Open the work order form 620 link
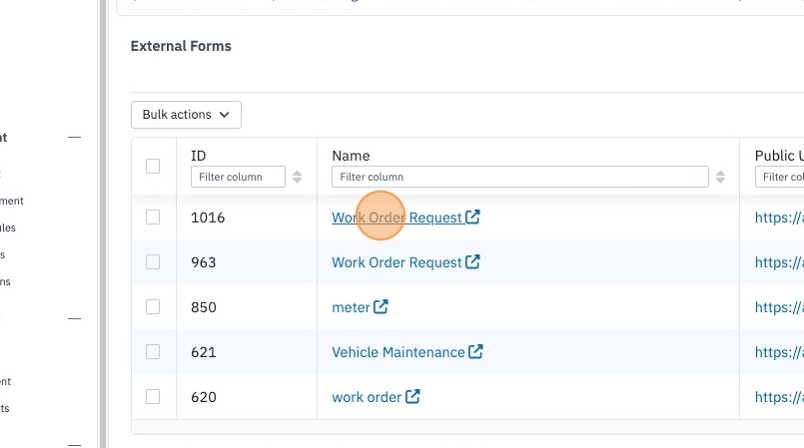This screenshot has height=448, width=804. [366, 397]
